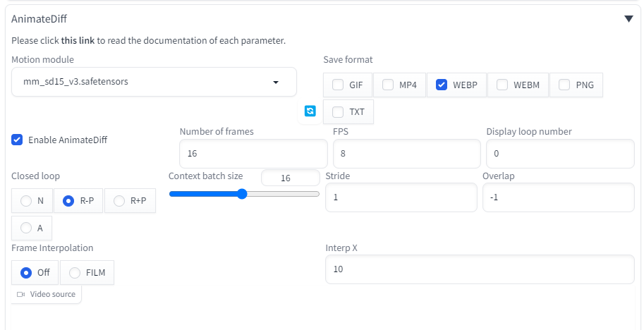644x330 pixels.
Task: Click the FPS input field
Action: tap(406, 154)
